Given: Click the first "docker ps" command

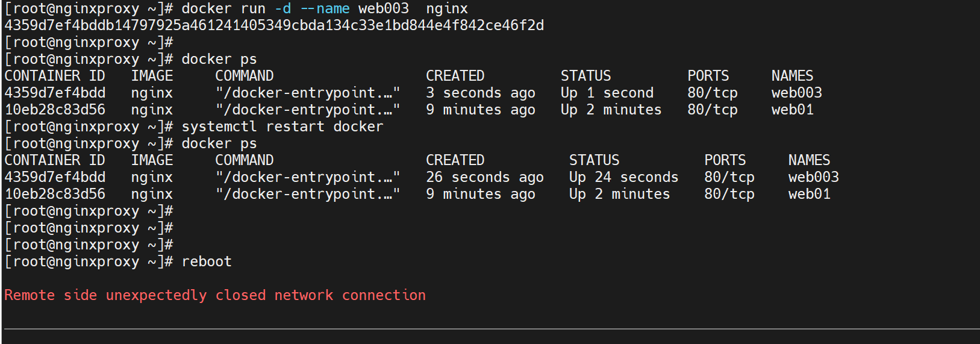Looking at the screenshot, I should [219, 59].
